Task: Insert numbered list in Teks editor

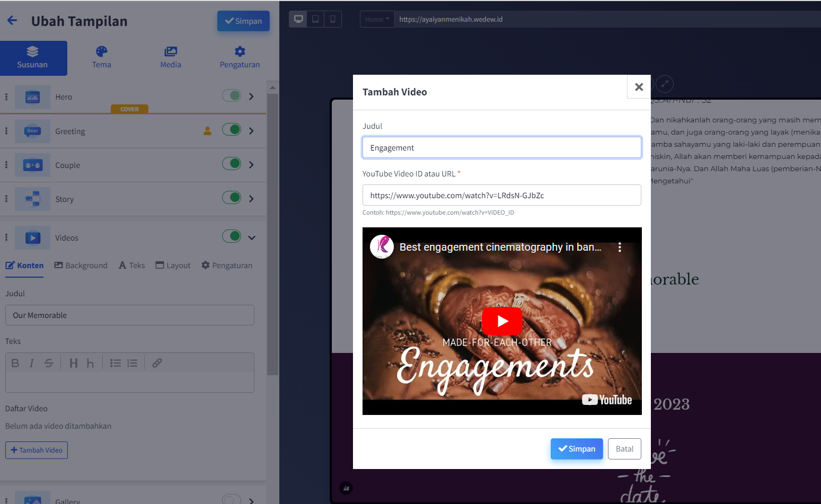Action: [133, 363]
